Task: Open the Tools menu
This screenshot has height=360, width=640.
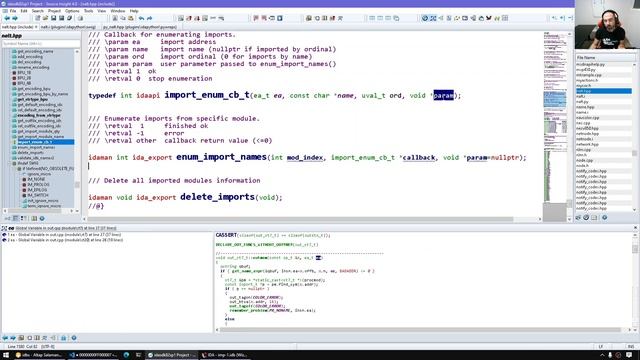Action: pyautogui.click(x=88, y=11)
